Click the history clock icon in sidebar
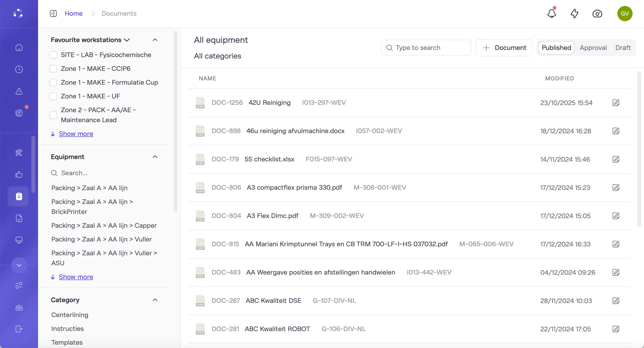 19,69
